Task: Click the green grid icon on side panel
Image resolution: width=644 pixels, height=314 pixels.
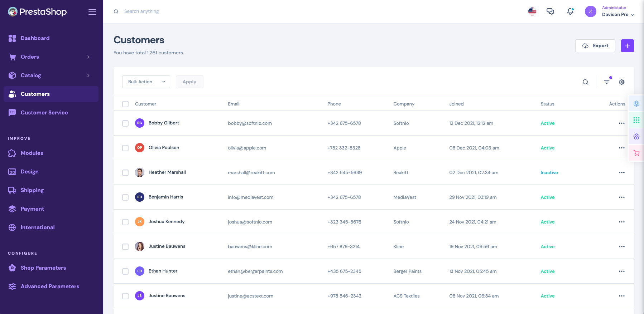Action: click(x=636, y=120)
